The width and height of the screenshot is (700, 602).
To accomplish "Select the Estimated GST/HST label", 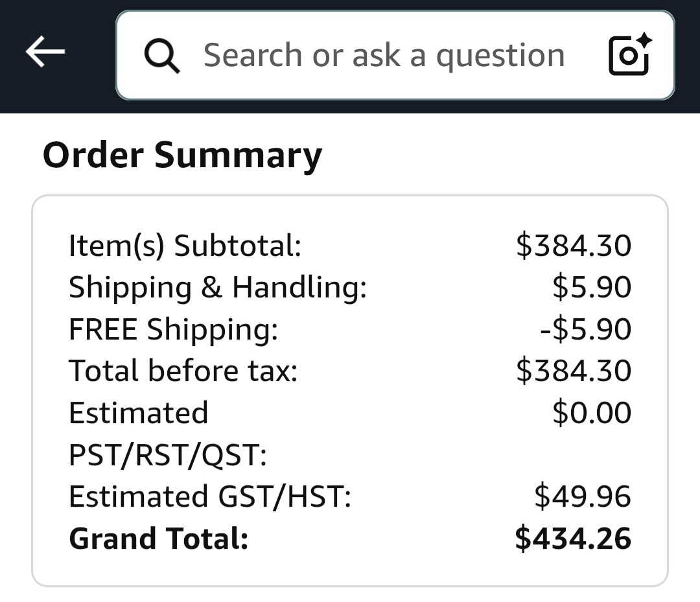I will coord(210,496).
